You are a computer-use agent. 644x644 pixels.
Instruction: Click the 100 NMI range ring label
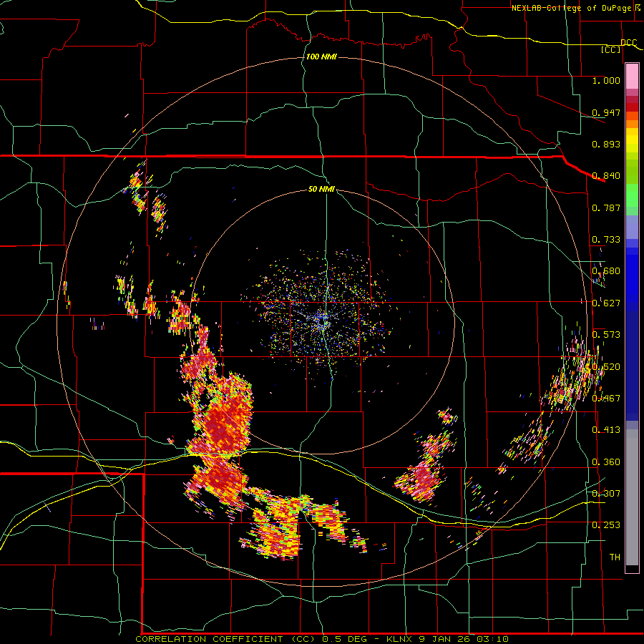[x=321, y=57]
